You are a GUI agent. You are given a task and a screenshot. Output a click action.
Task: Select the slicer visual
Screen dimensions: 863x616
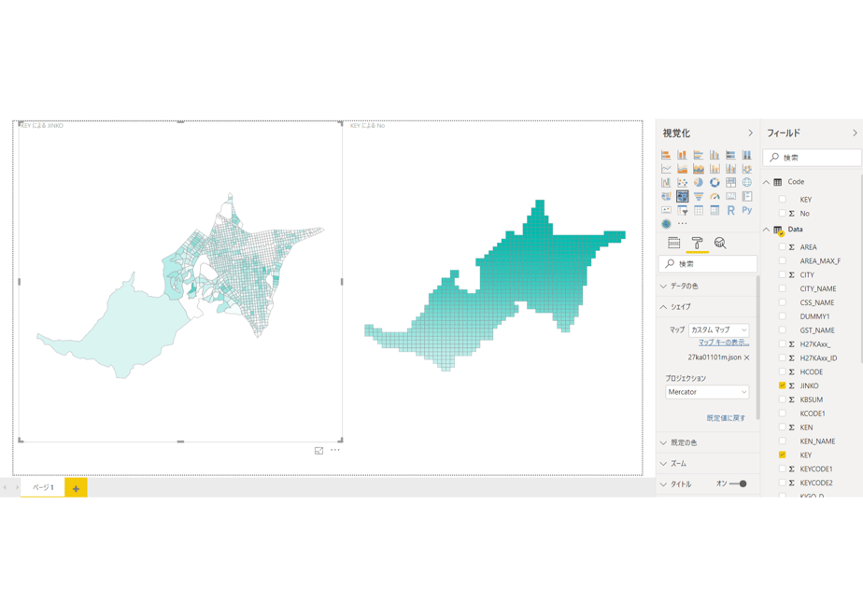click(x=682, y=210)
